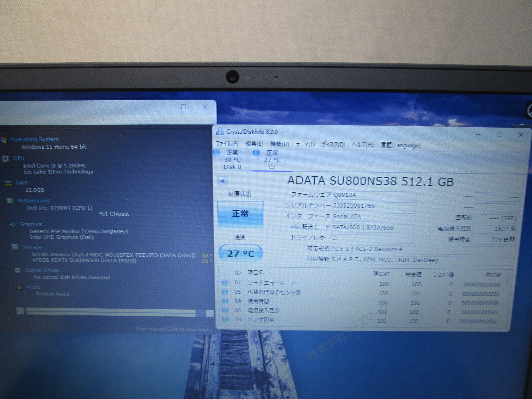Screen dimensions: 532x399
Task: Click the 生の値 column header
Action: 493,275
